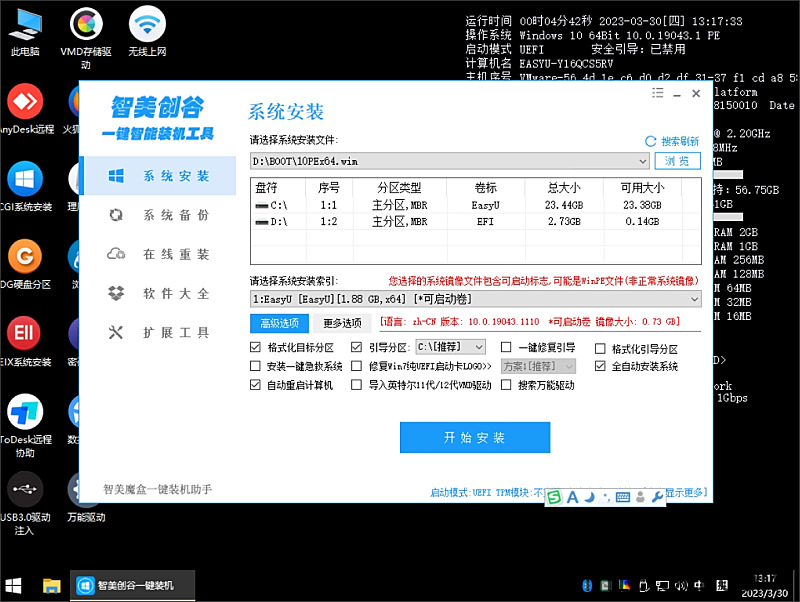Click the 总大小 column header
This screenshot has width=800, height=602.
(x=564, y=188)
